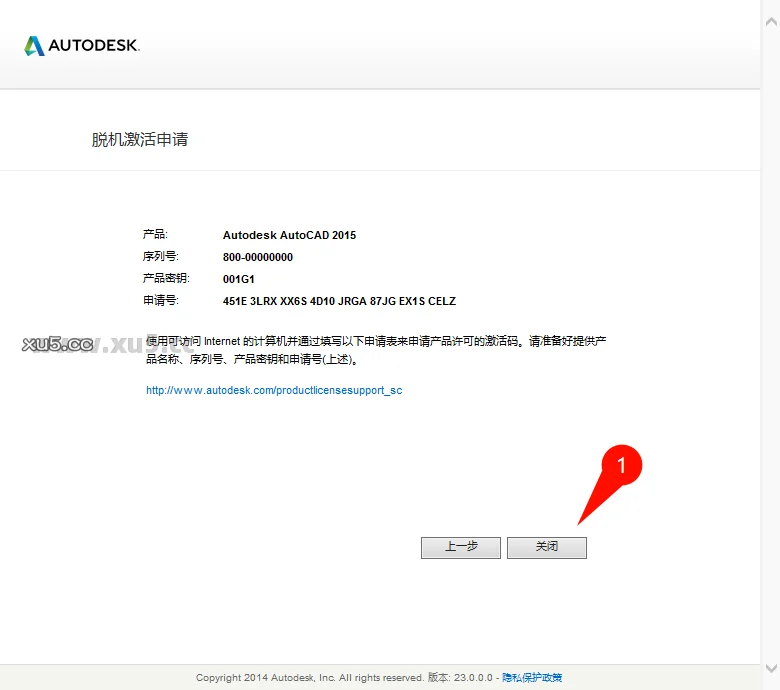Click the product key value 001G1
Image resolution: width=780 pixels, height=690 pixels.
pos(239,279)
